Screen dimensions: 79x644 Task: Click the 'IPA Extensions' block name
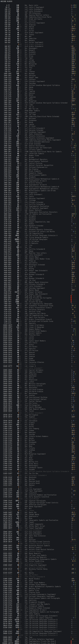pos(35,13)
